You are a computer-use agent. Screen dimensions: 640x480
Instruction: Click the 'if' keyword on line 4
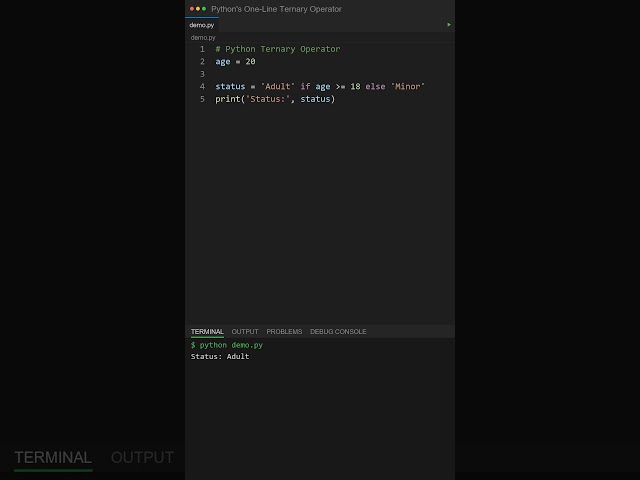pyautogui.click(x=305, y=87)
